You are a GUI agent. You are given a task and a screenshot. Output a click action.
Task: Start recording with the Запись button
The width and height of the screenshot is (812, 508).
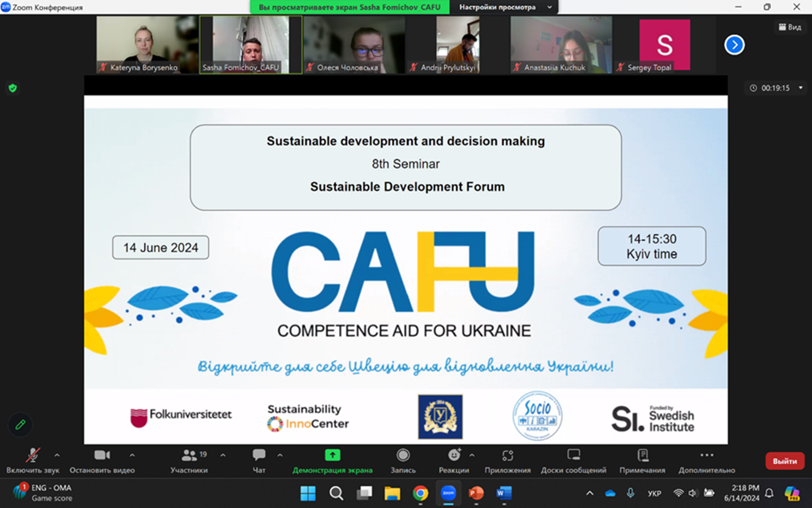pyautogui.click(x=403, y=455)
